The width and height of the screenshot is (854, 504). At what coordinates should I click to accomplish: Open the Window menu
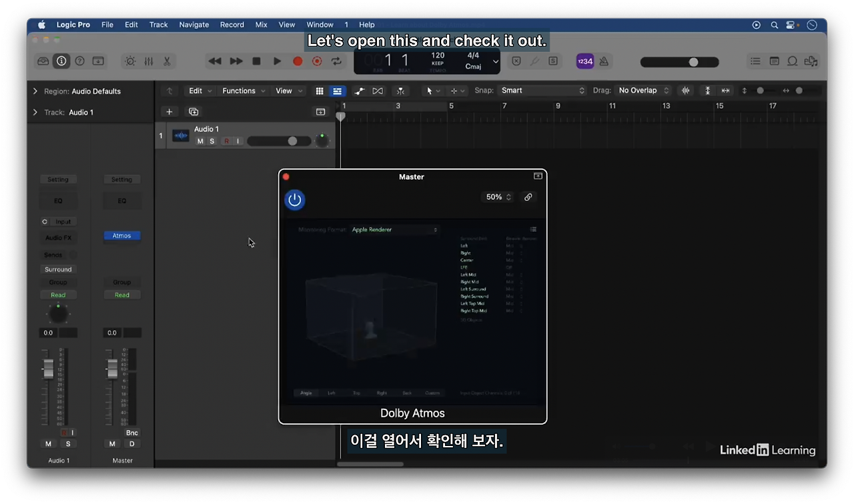tap(320, 25)
